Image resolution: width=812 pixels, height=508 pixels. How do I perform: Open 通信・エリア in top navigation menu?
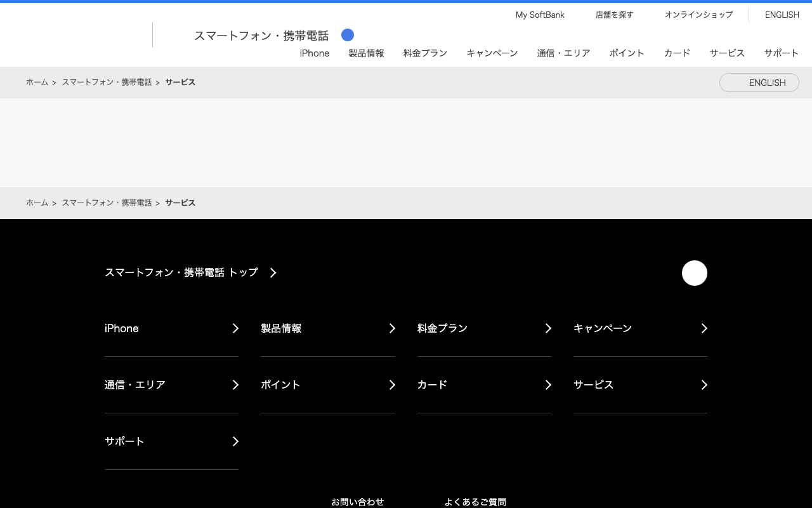(564, 53)
